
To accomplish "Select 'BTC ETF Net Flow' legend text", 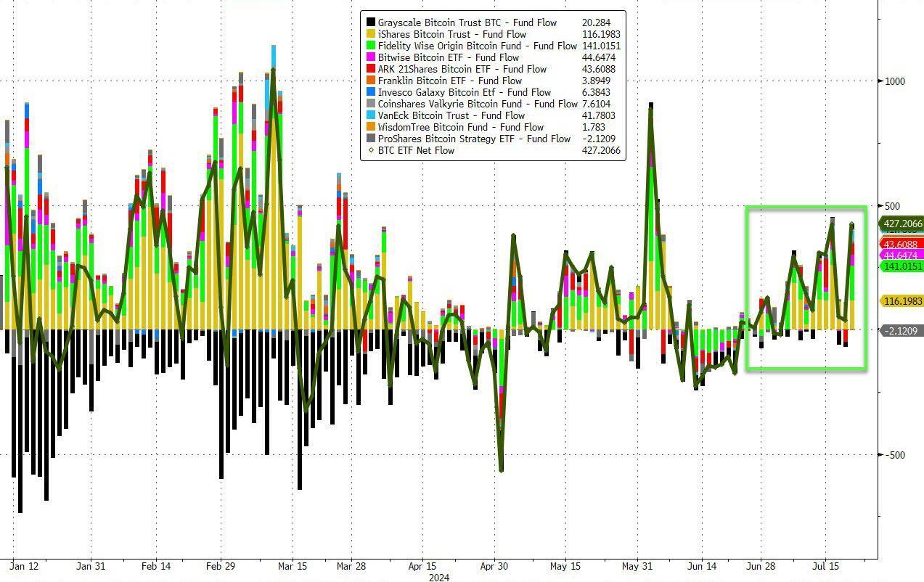I will tap(417, 150).
